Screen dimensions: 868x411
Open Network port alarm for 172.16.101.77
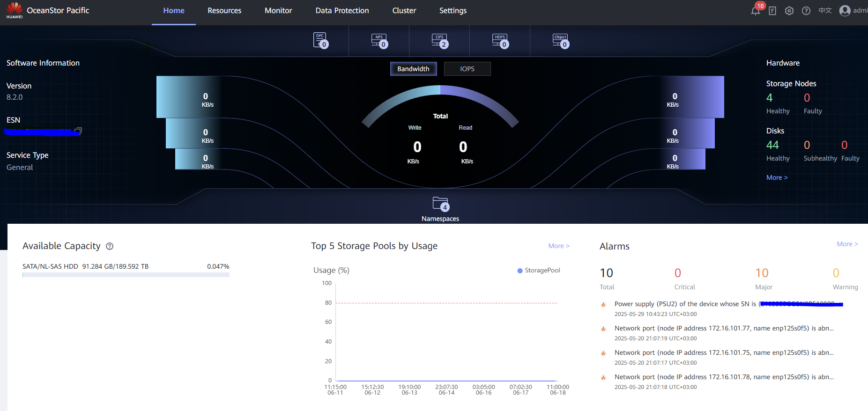point(724,328)
